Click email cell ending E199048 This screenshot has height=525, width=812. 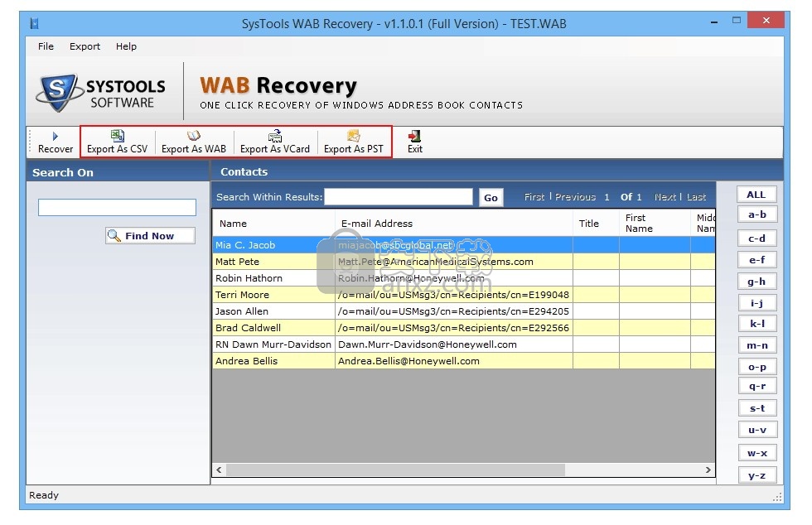click(454, 295)
